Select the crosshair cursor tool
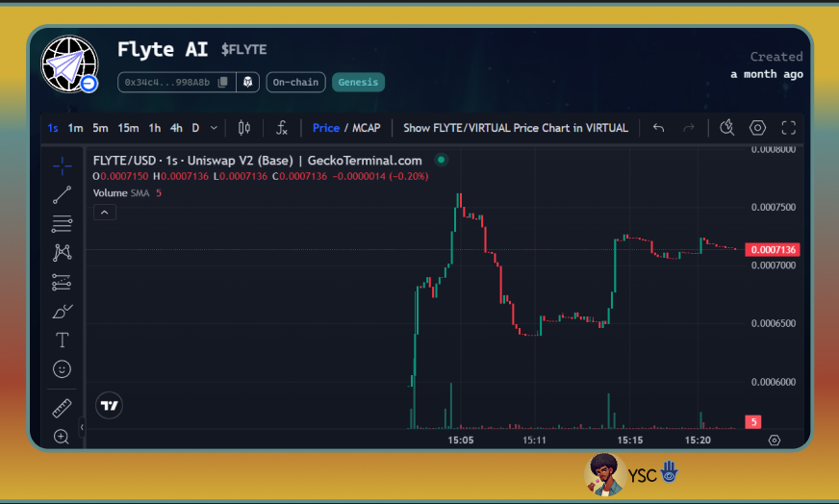 (x=63, y=165)
